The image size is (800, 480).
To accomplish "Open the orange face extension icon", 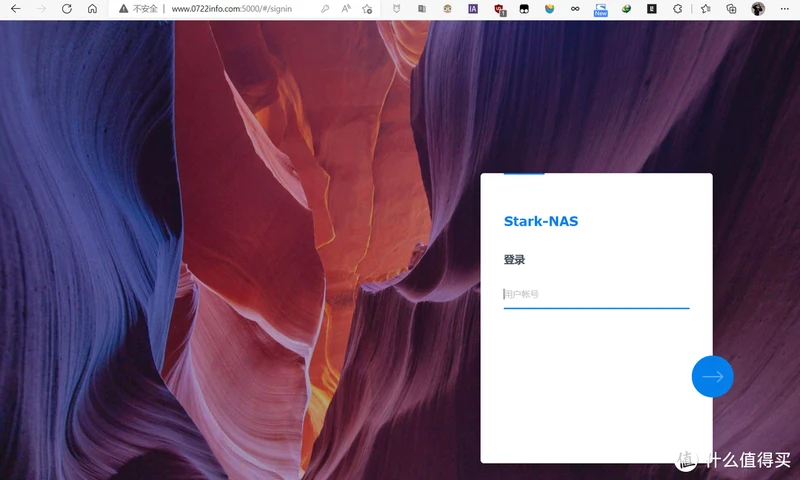I will tap(447, 9).
